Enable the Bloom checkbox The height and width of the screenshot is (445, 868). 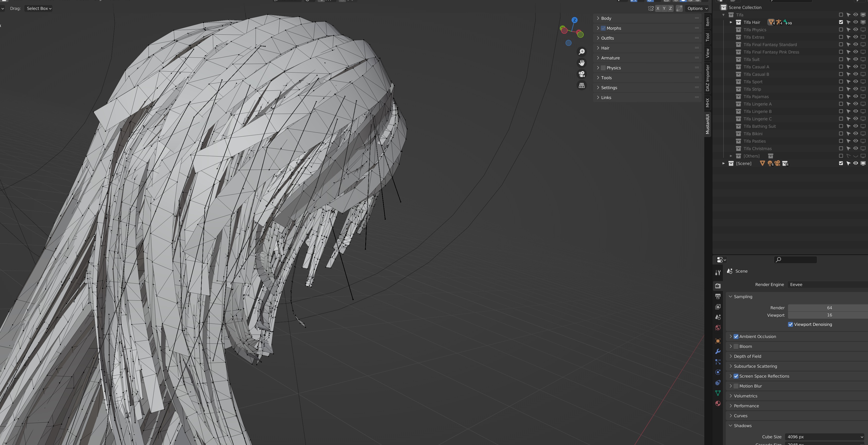[736, 346]
